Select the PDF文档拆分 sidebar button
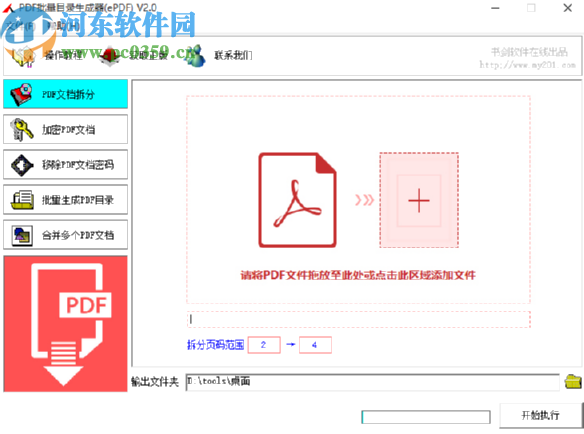Image resolution: width=584 pixels, height=434 pixels. [x=66, y=94]
